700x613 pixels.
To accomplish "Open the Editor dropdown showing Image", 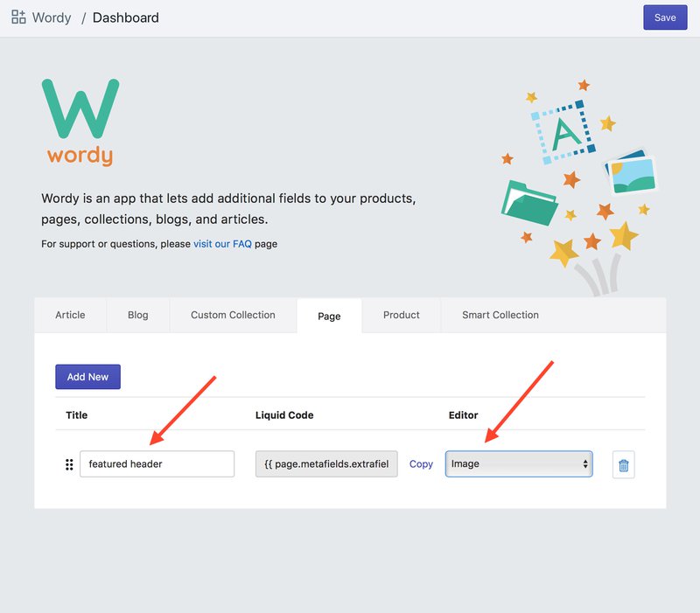I will click(519, 464).
